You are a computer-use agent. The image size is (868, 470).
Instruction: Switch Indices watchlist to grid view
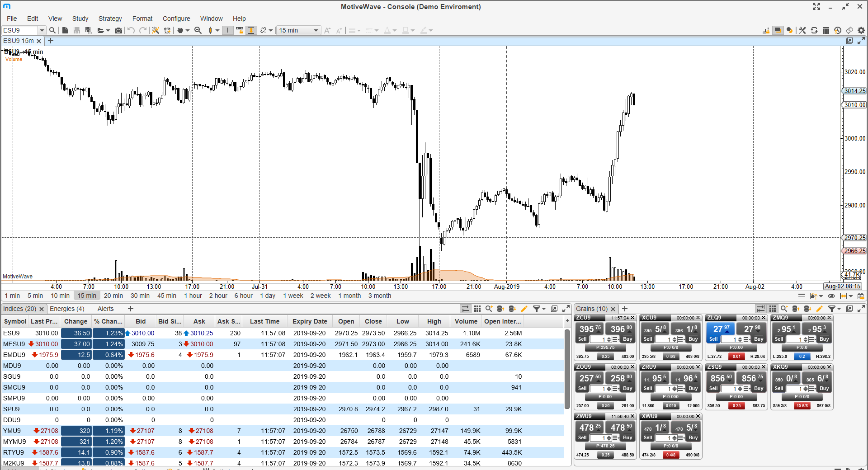[x=477, y=309]
